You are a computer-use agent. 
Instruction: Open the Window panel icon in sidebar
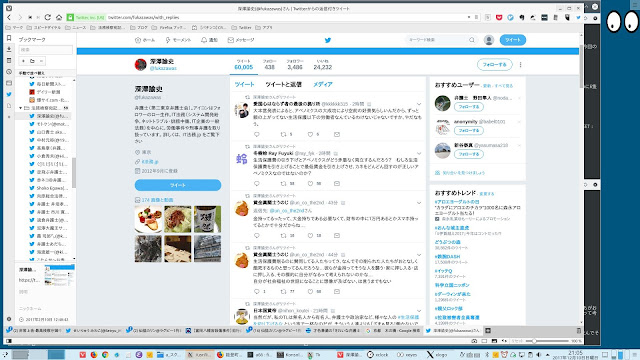pos(9,83)
